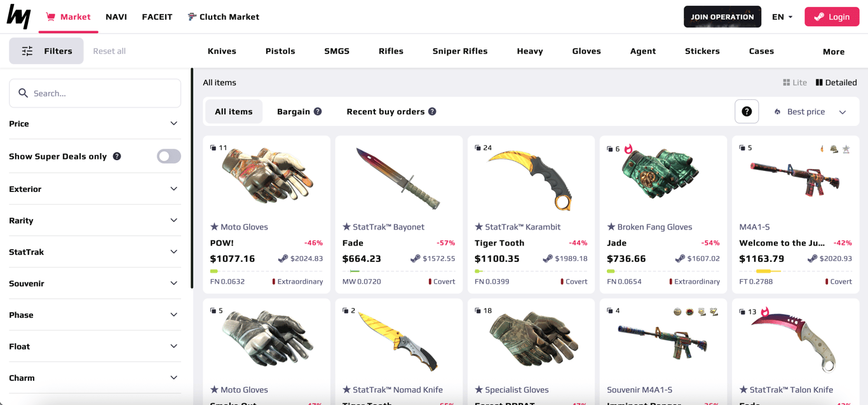The image size is (868, 405).
Task: Click the JOIN OPERATION button
Action: coord(722,17)
